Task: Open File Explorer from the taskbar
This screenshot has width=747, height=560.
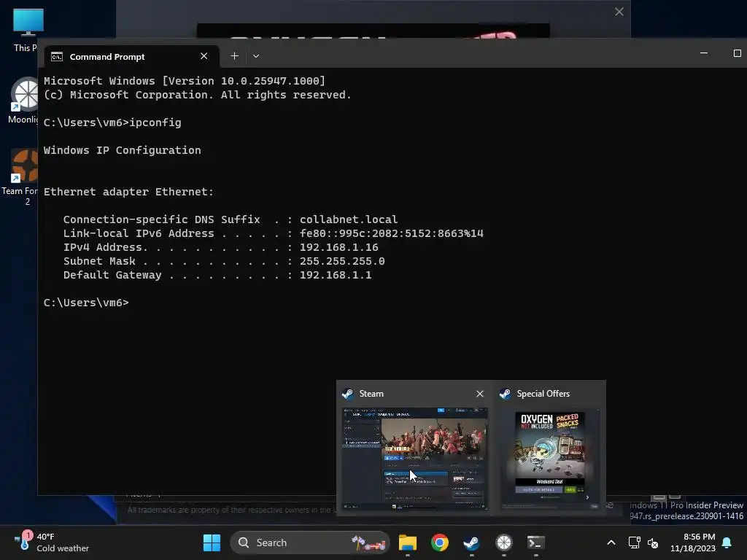Action: 407,542
